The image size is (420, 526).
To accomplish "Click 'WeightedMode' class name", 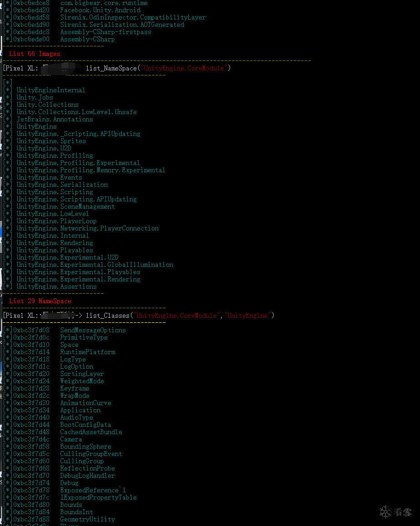I will [82, 381].
